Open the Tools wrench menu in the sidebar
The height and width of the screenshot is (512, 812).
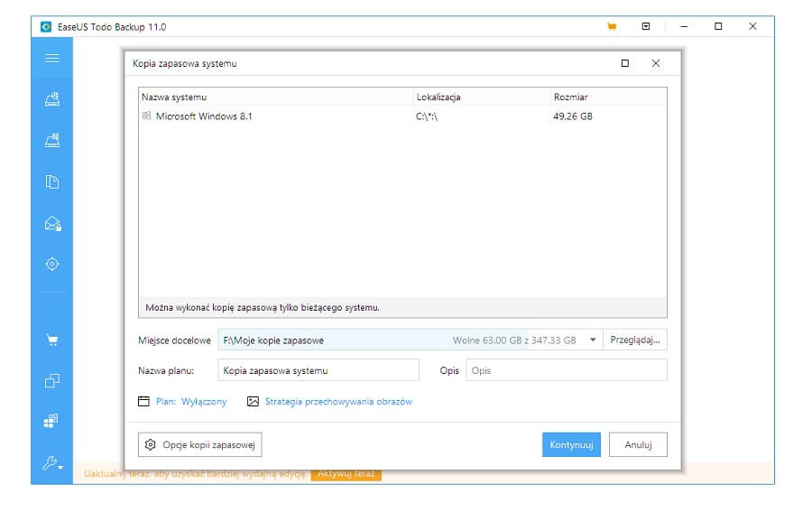(x=52, y=462)
